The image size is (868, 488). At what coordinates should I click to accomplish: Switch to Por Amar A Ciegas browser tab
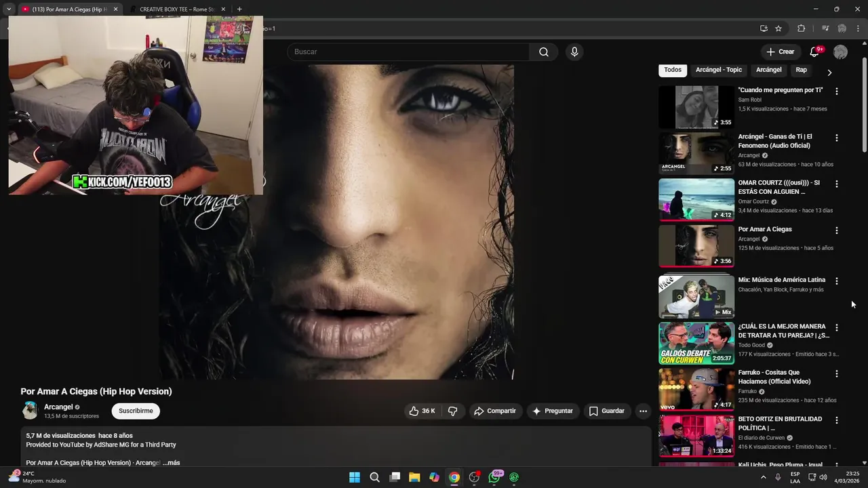point(69,9)
